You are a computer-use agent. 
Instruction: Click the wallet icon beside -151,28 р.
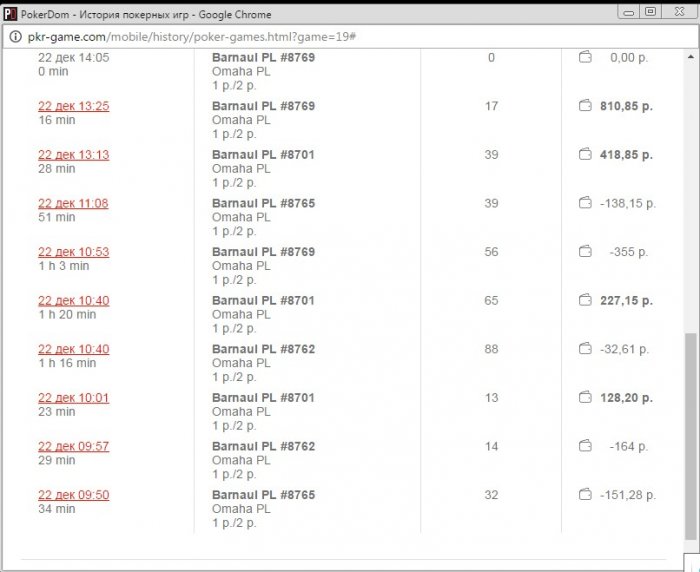click(x=586, y=495)
